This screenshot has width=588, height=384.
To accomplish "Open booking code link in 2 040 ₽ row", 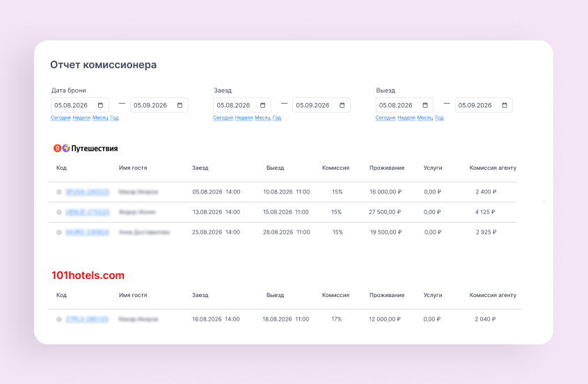I will (x=87, y=319).
